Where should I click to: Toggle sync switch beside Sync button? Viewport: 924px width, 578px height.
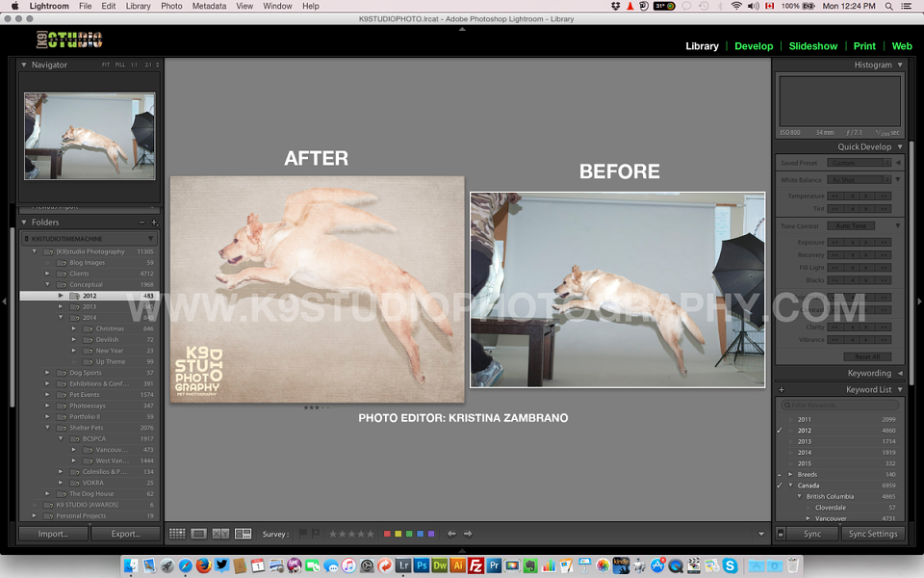pyautogui.click(x=781, y=534)
